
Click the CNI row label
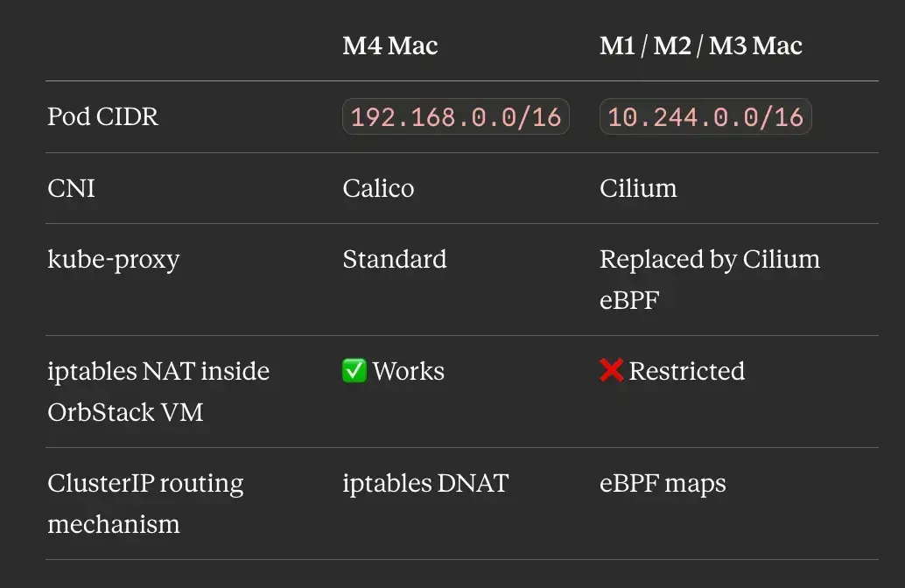tap(71, 188)
